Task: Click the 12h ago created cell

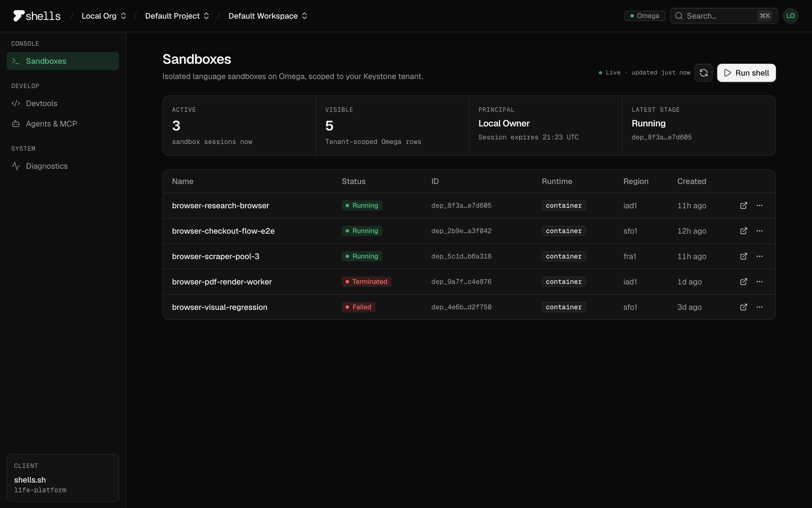Action: (x=692, y=231)
